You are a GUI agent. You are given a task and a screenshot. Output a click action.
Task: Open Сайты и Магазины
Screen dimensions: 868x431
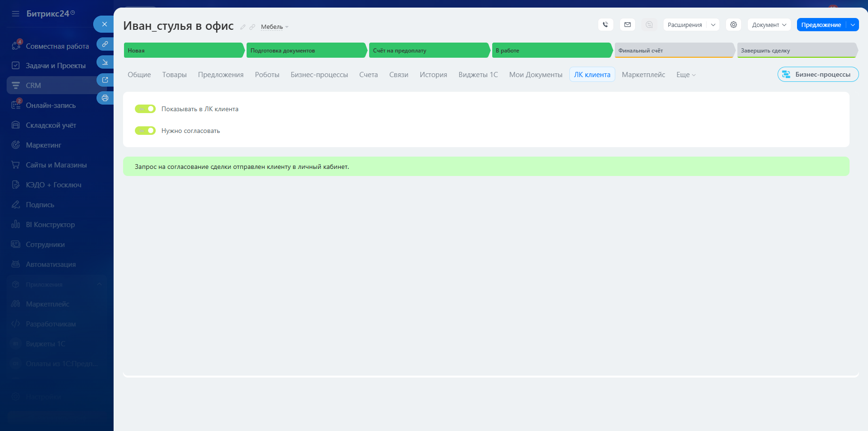point(56,165)
